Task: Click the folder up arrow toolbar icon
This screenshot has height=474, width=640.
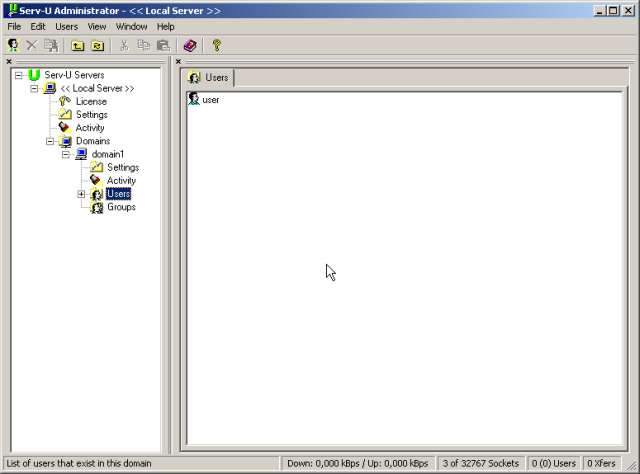Action: click(78, 45)
